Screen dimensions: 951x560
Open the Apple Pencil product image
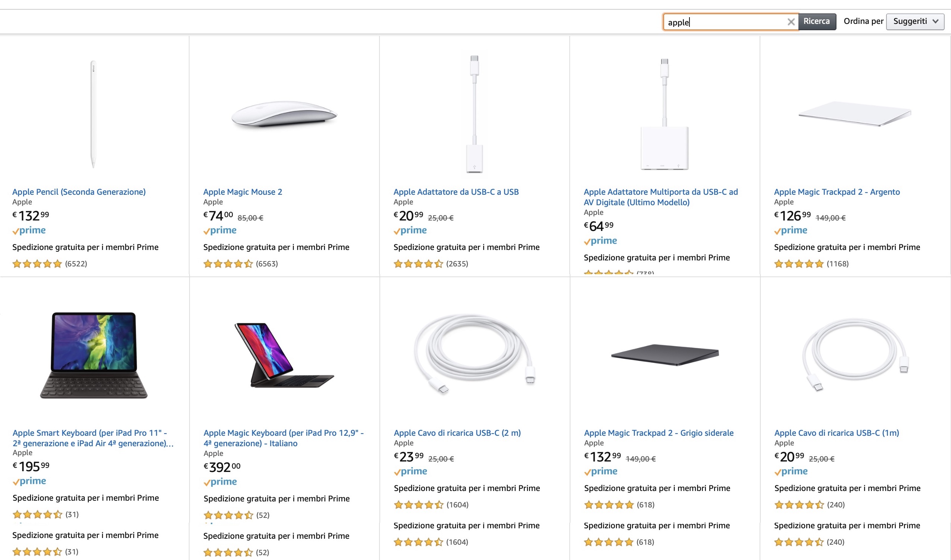coord(93,113)
